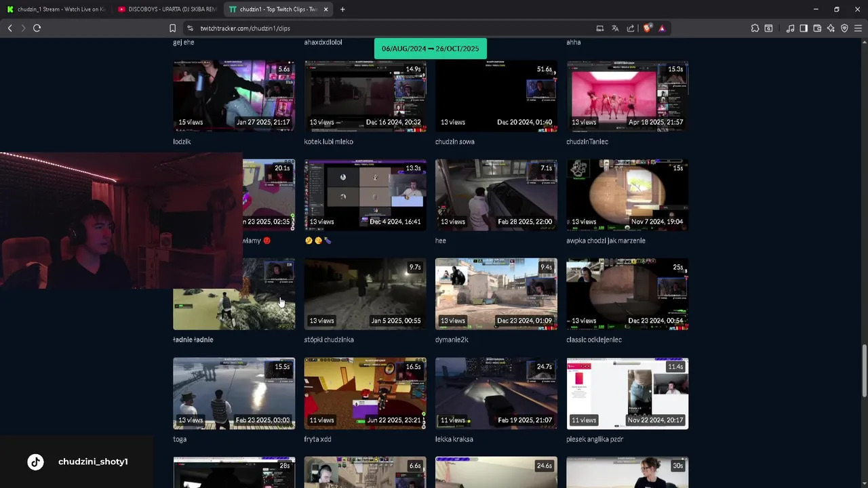Open site settings icon beside the URL

pyautogui.click(x=190, y=28)
